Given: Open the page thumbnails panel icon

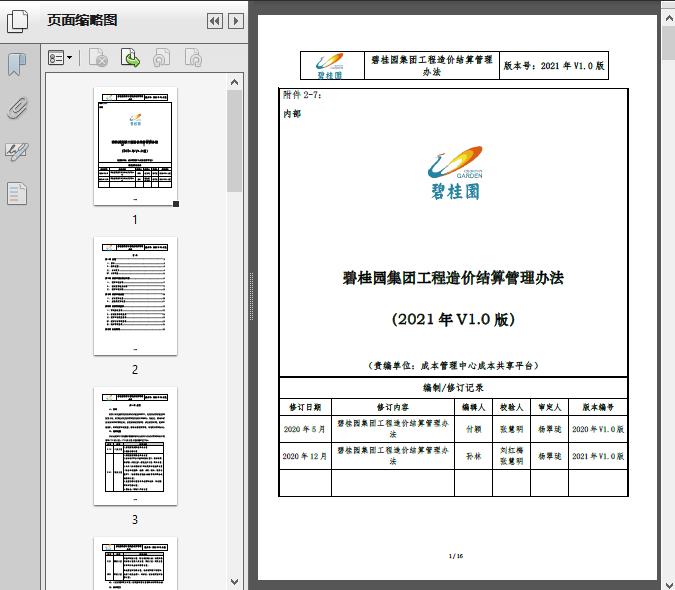Looking at the screenshot, I should pos(18,21).
